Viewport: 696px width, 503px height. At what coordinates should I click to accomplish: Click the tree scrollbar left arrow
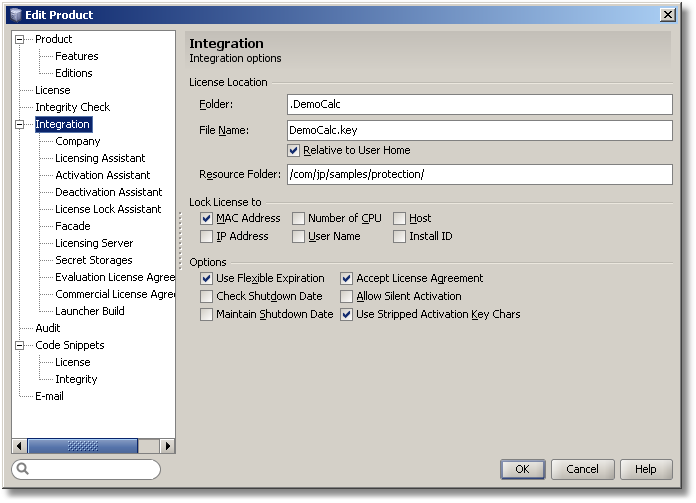19,446
